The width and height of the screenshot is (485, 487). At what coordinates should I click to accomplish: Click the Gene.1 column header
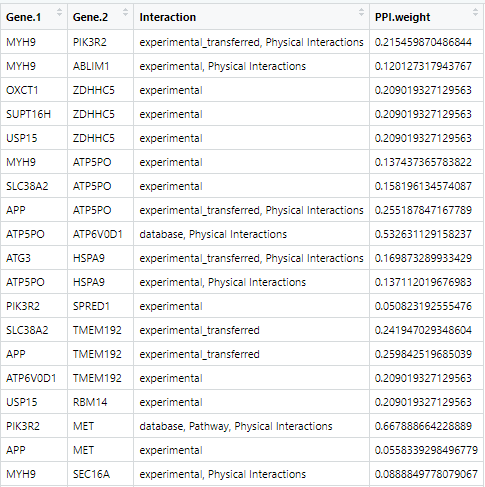tap(34, 17)
